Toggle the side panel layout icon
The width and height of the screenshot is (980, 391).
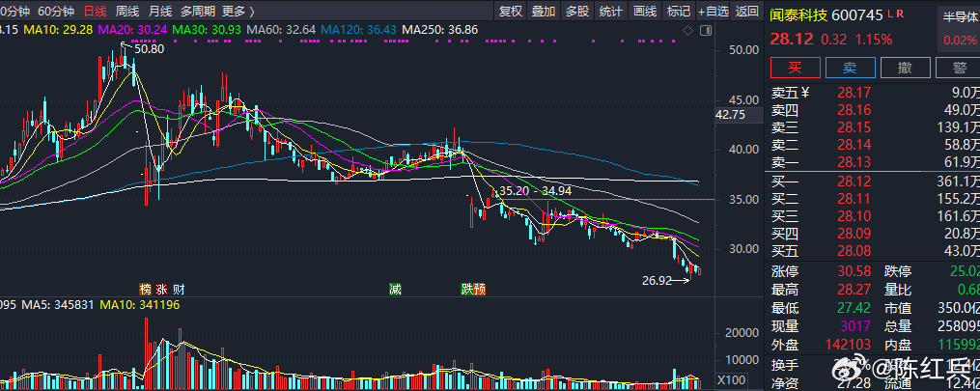pos(706,30)
